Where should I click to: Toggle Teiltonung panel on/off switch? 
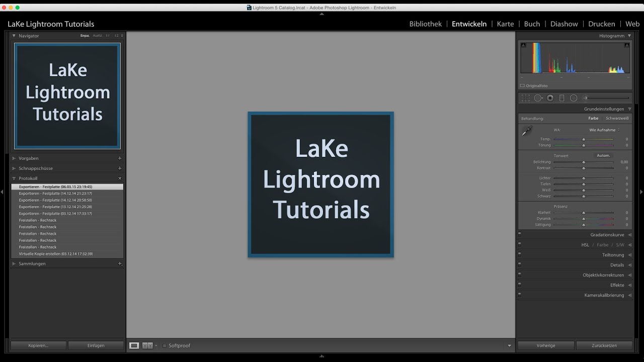coord(520,254)
